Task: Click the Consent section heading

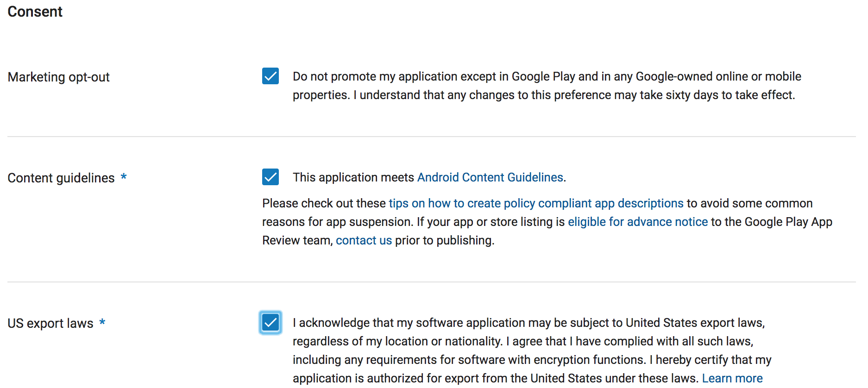Action: pyautogui.click(x=35, y=12)
